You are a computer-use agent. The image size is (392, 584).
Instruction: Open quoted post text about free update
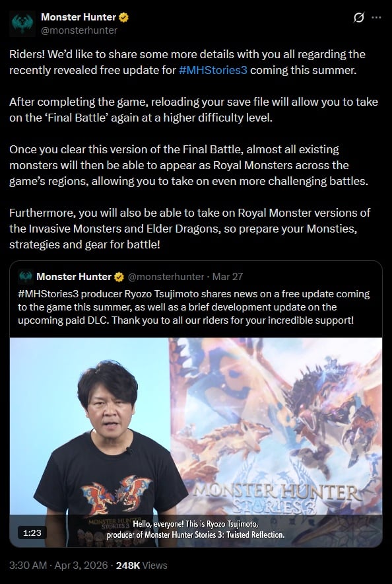click(x=194, y=307)
